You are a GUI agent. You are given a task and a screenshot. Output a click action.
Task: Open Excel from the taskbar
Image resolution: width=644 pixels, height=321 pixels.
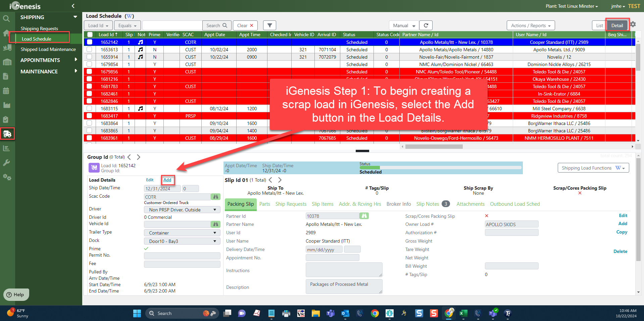pyautogui.click(x=463, y=313)
